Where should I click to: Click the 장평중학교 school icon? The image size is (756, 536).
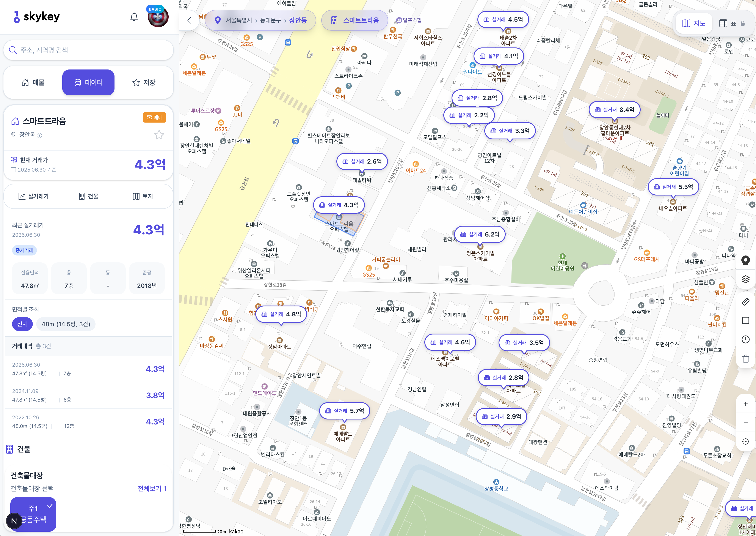[x=496, y=482]
